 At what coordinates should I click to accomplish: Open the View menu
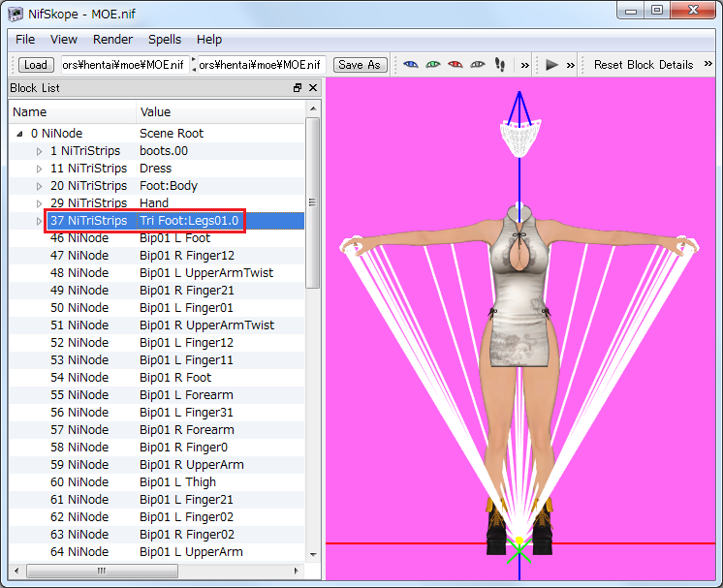pyautogui.click(x=64, y=40)
